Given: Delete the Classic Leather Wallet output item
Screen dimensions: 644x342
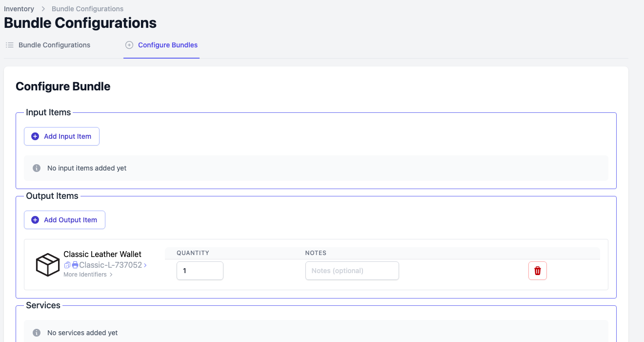Looking at the screenshot, I should click(538, 271).
